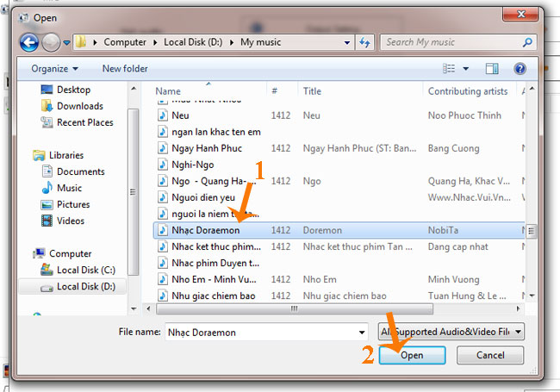The width and height of the screenshot is (560, 392).
Task: Click the change view icon
Action: 449,68
